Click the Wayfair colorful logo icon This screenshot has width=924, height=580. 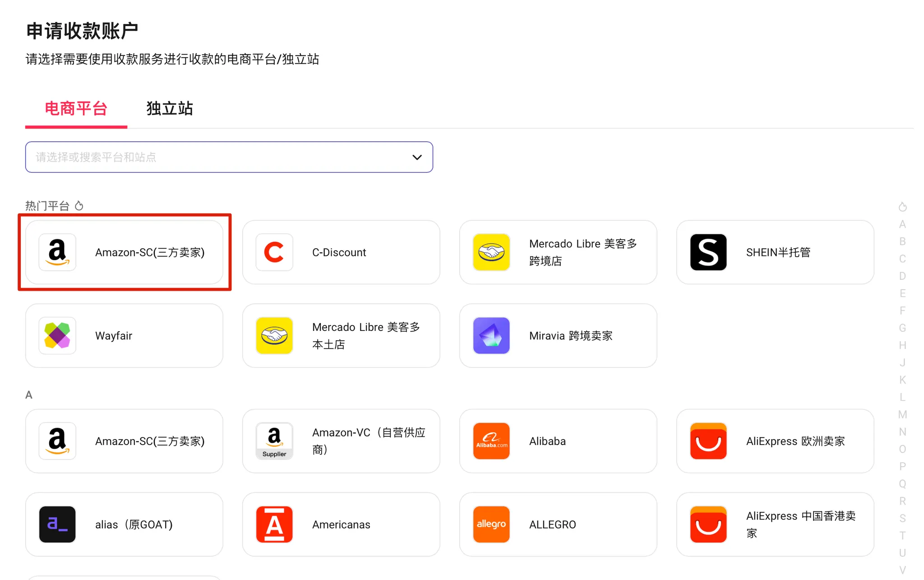57,335
